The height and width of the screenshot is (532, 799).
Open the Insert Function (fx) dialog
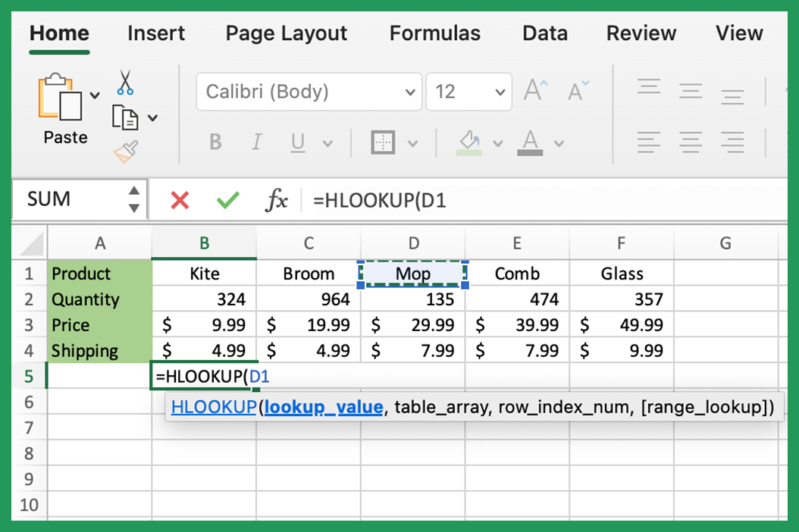click(277, 199)
